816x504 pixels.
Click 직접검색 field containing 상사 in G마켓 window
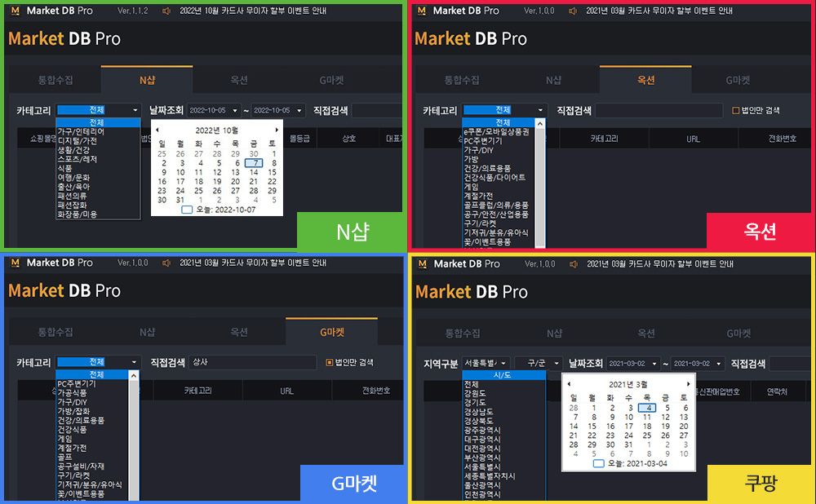pyautogui.click(x=252, y=362)
